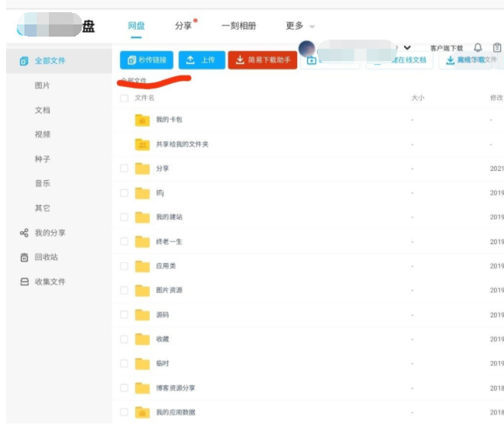
Task: Open 我的分享 in the sidebar
Action: [50, 233]
